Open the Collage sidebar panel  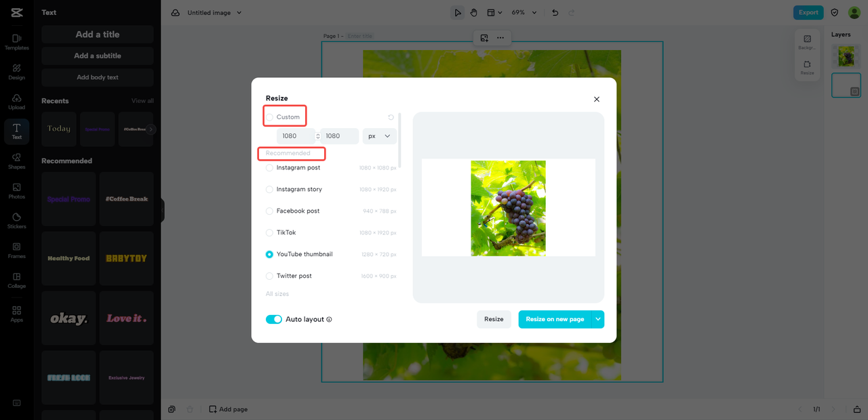pos(16,280)
